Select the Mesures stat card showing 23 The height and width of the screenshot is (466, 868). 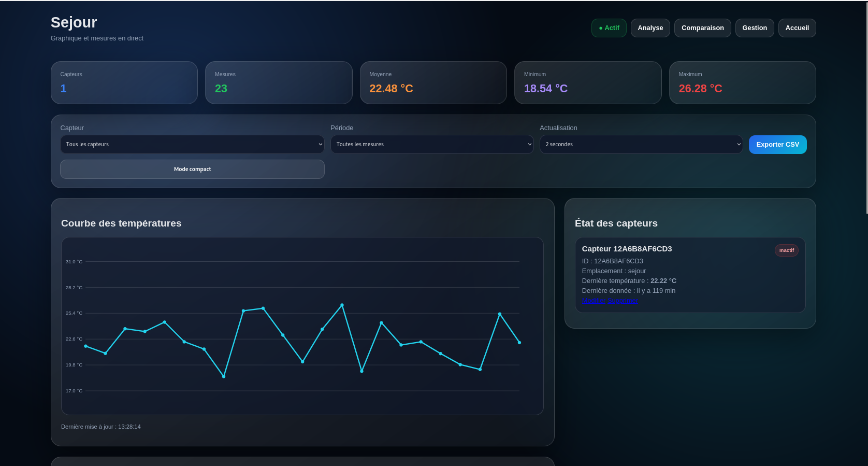[x=279, y=83]
